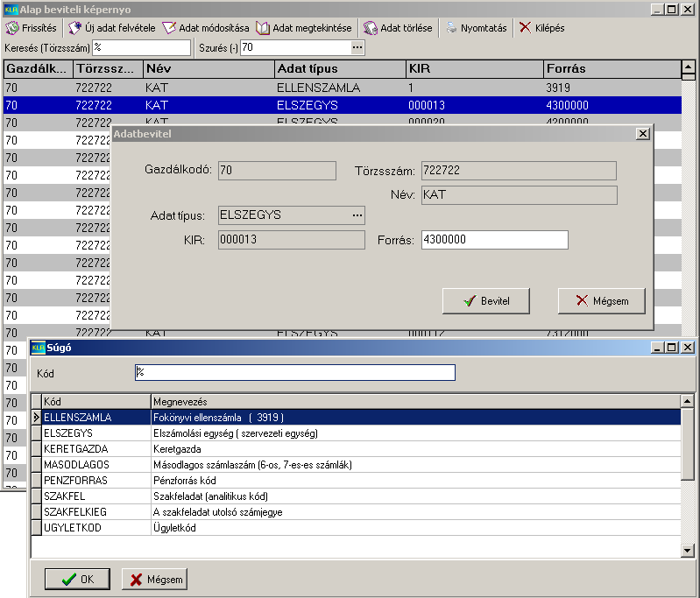Image resolution: width=700 pixels, height=598 pixels.
Task: Click the Törzssz... column header
Action: (x=108, y=68)
